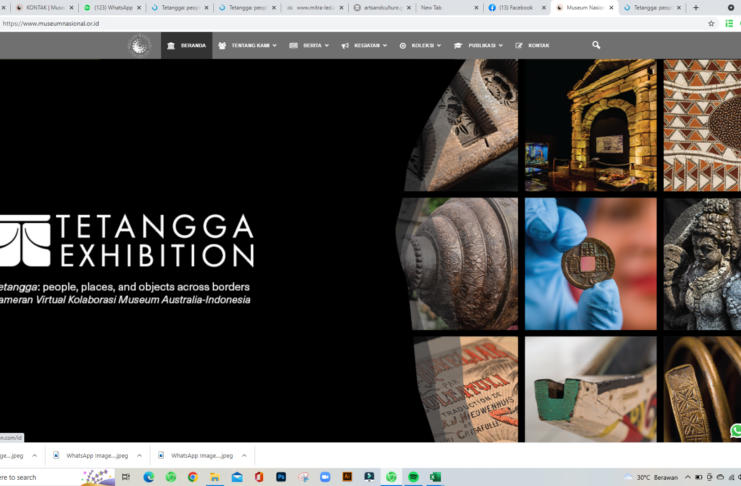Image resolution: width=741 pixels, height=486 pixels.
Task: Open Chrome profile dropdown at tab bar end
Action: click(731, 8)
